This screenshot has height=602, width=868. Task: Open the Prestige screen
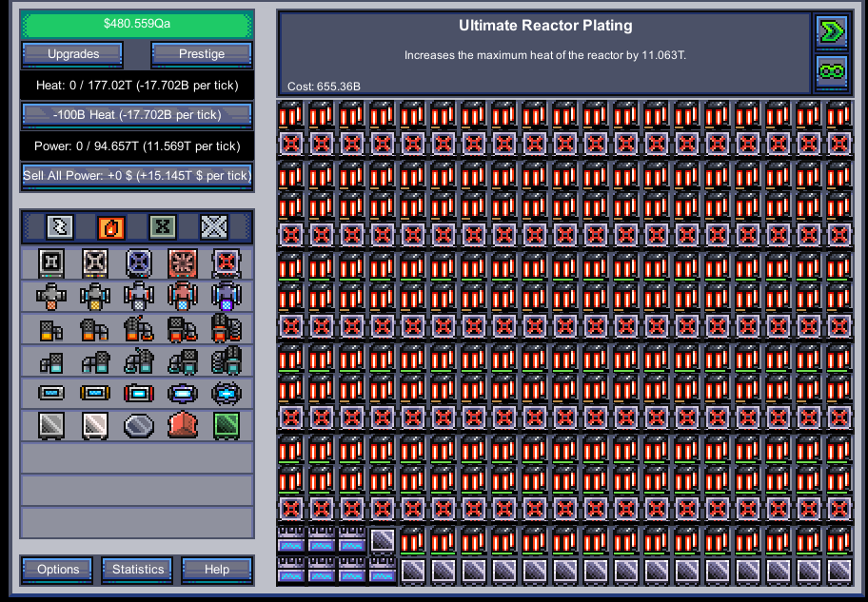coord(202,54)
